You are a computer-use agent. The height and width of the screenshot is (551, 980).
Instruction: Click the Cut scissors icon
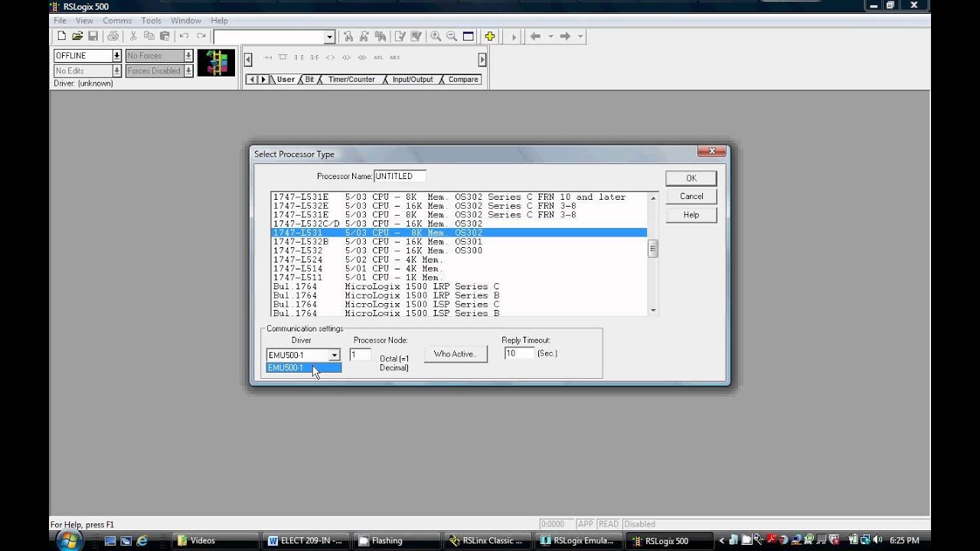133,36
